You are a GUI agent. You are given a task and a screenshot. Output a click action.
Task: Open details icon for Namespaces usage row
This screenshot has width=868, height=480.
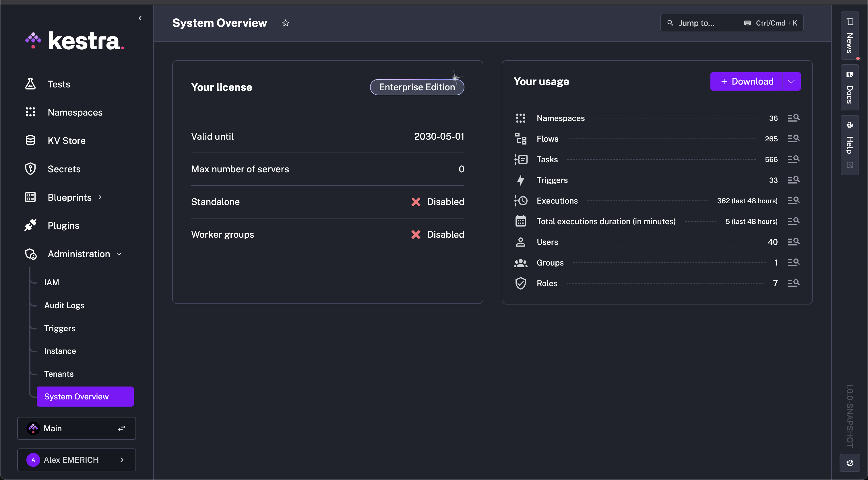(x=794, y=118)
